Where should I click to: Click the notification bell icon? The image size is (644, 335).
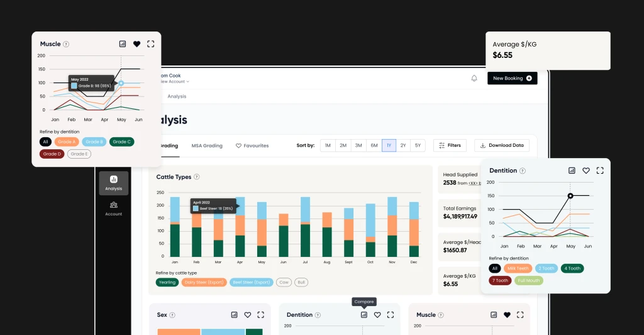[474, 78]
